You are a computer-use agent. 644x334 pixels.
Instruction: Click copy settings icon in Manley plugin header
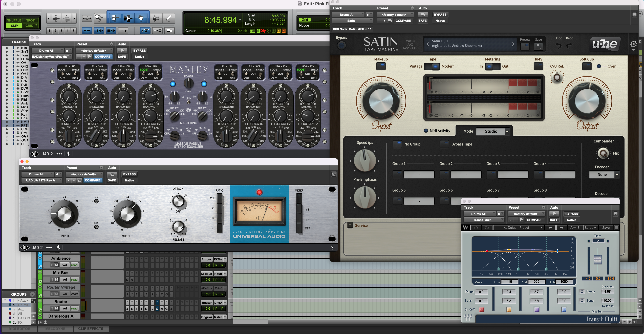(89, 57)
